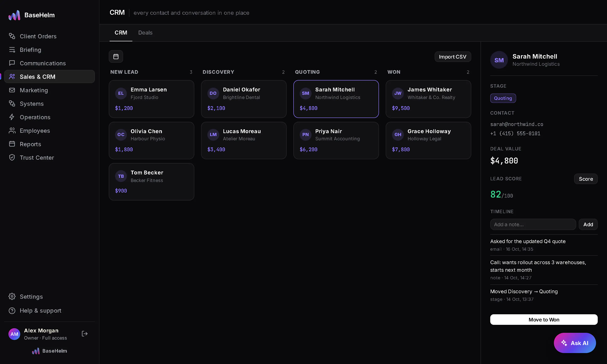Open Operations lightning icon

tap(12, 117)
